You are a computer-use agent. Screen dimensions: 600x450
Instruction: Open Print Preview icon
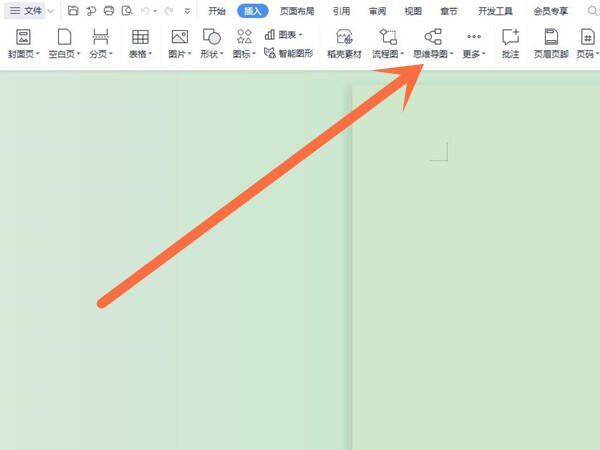(127, 11)
